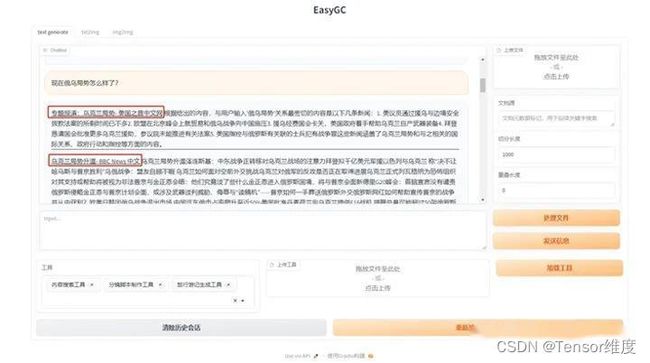Click the user message 现在俄乌局势怎么样了？

(x=256, y=83)
